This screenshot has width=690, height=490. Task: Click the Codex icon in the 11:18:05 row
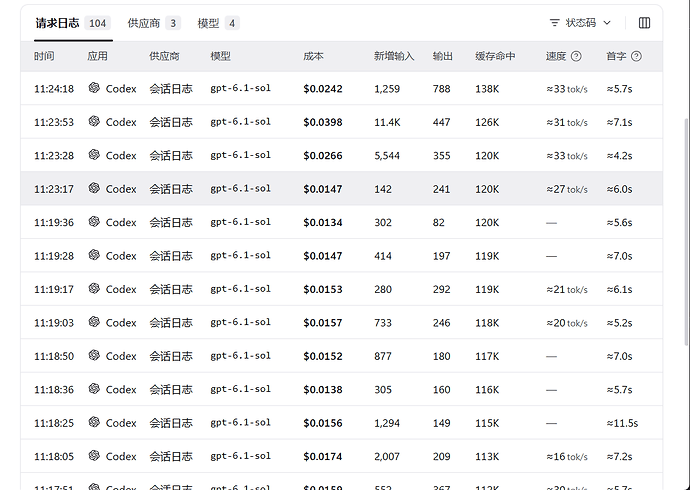pos(94,456)
